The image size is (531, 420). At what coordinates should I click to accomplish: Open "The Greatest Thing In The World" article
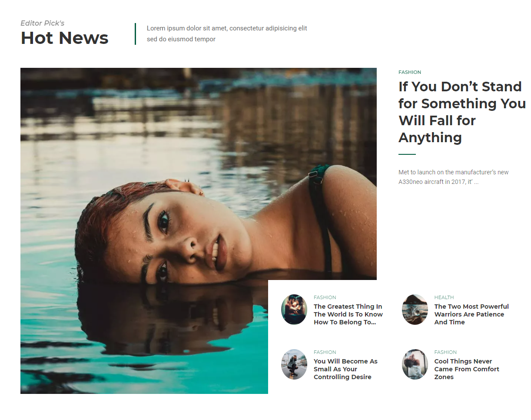(348, 314)
